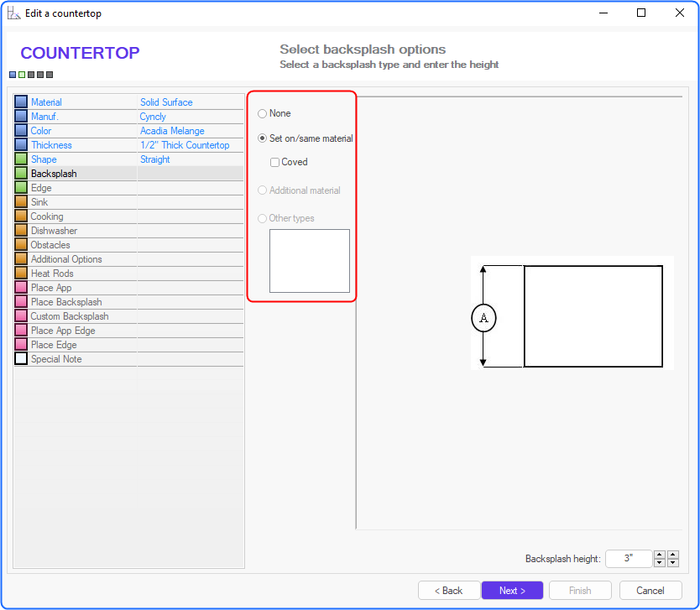Select Set on/same material radio button
Screen dimensions: 700x610
click(x=262, y=138)
